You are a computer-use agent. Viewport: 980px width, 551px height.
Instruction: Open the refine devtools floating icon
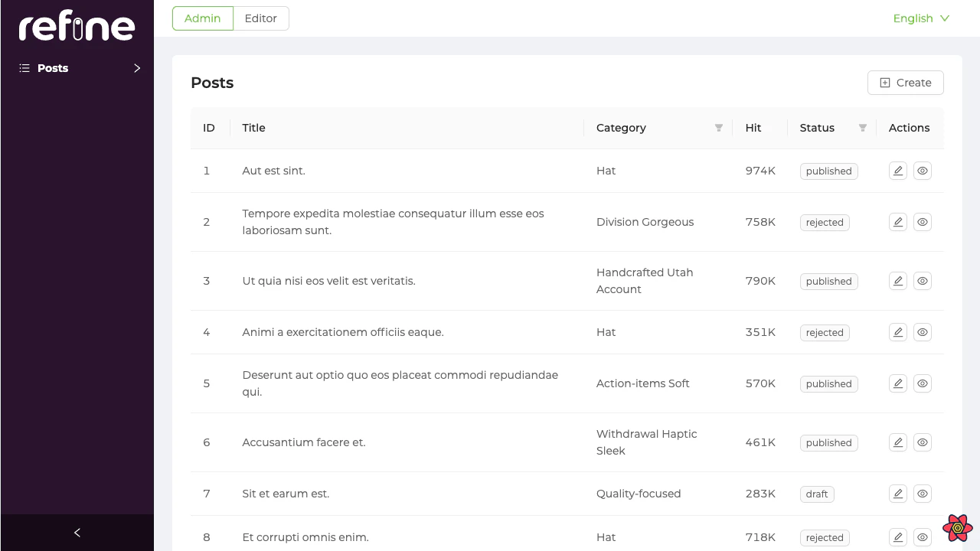(957, 527)
